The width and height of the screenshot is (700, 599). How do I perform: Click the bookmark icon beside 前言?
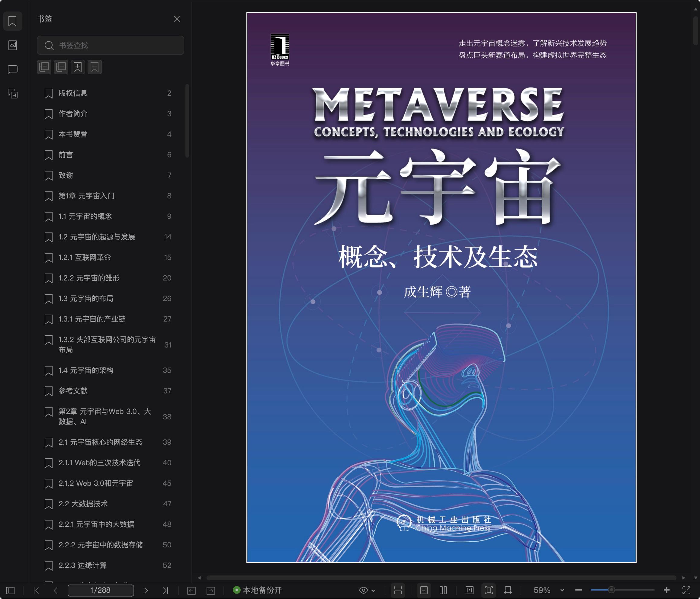[49, 155]
